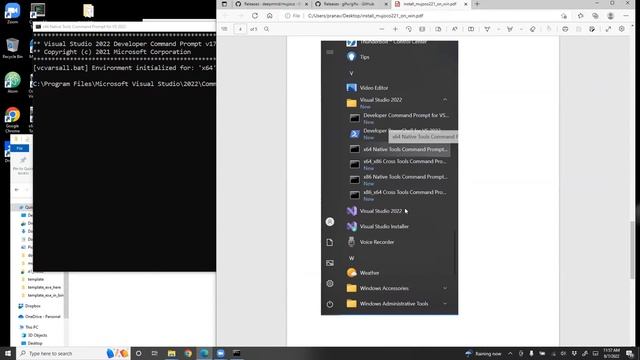Open the Atom desktop shortcut
This screenshot has width=640, height=360.
(12, 82)
